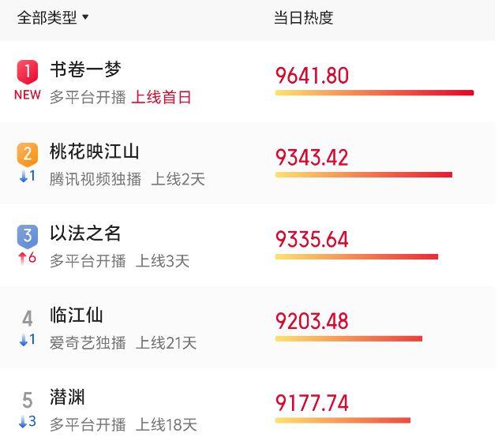The width and height of the screenshot is (502, 448).
Task: Open the drama 临江仙
Action: 77,315
